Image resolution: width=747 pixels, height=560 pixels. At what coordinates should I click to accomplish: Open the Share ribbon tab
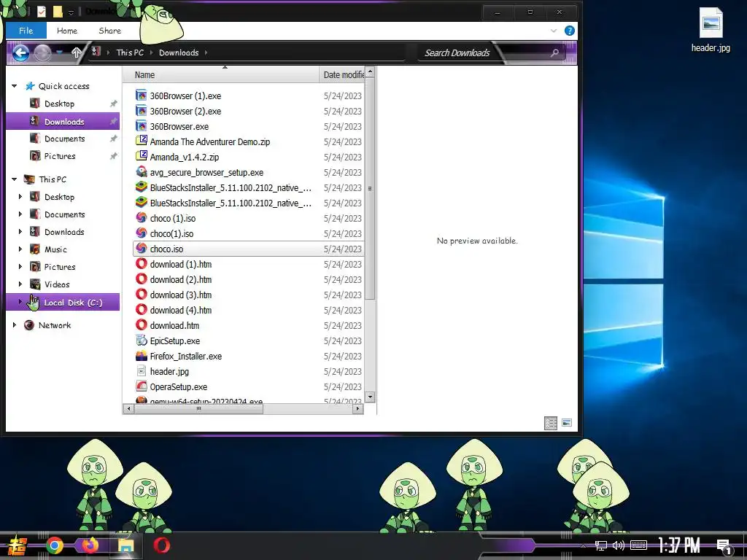click(x=110, y=31)
